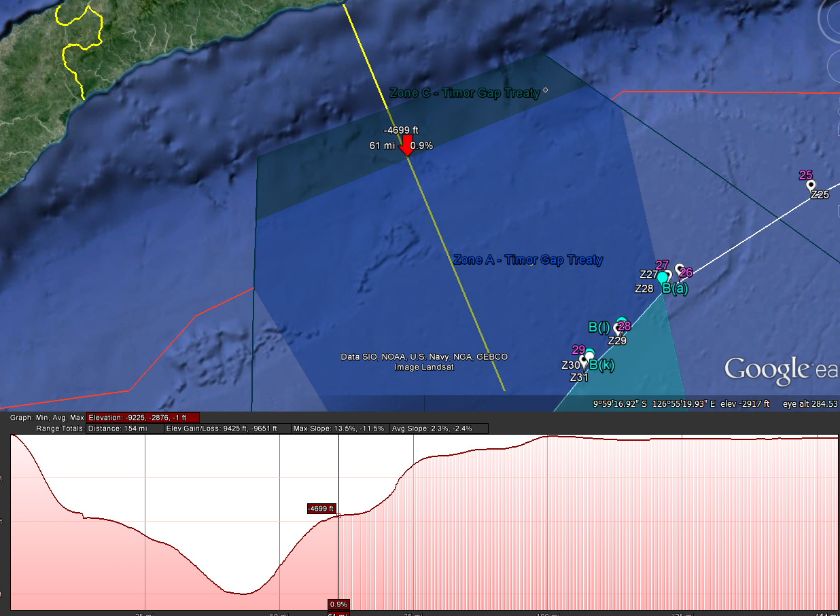
Task: Select the white pin labeled 26
Action: [x=679, y=269]
